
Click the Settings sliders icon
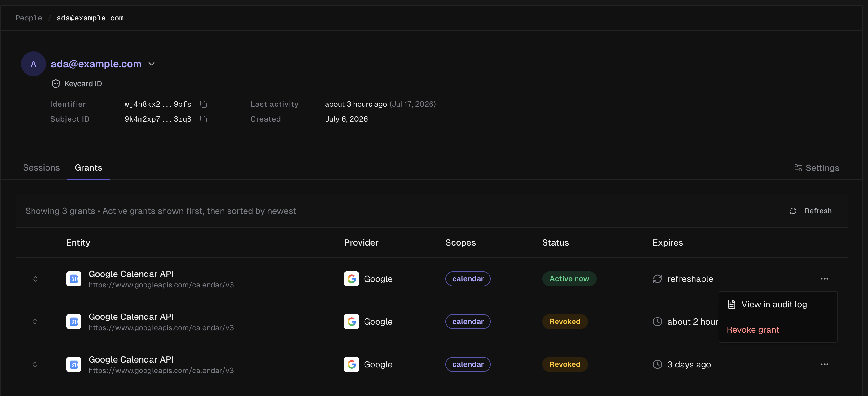coord(798,168)
